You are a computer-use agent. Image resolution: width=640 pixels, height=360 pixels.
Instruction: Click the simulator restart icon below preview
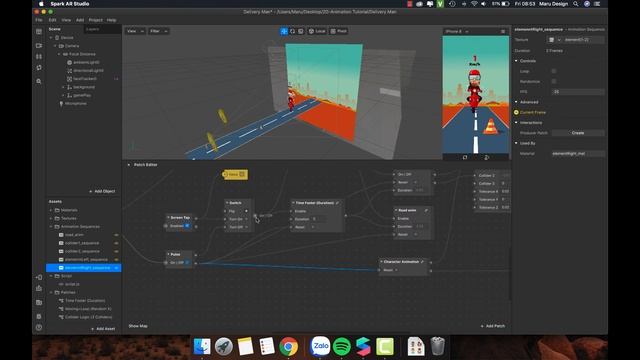point(465,157)
